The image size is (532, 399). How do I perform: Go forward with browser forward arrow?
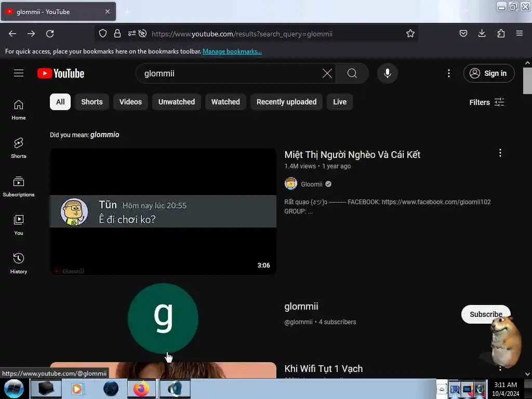[31, 34]
